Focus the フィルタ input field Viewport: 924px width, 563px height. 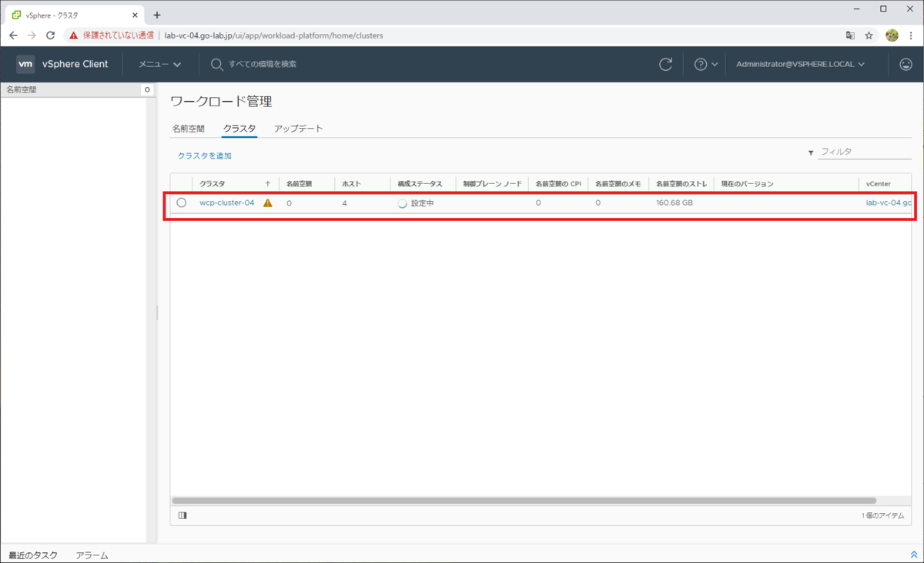click(865, 152)
